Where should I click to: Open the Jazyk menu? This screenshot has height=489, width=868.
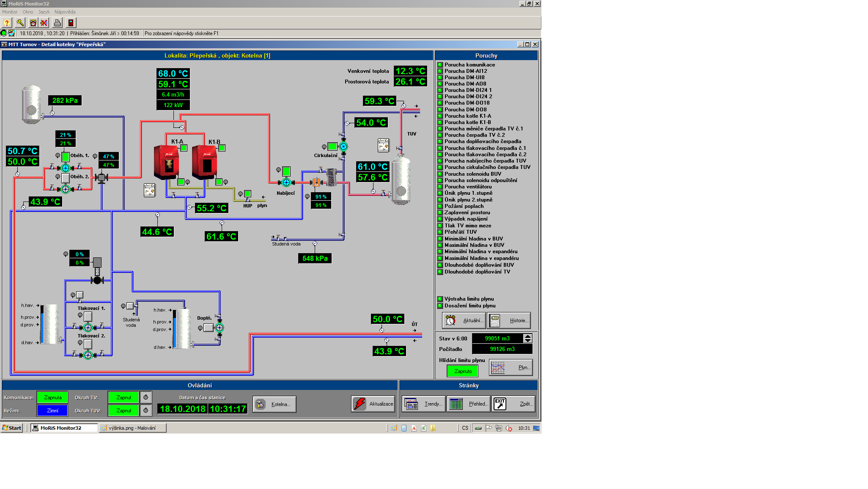tap(44, 12)
